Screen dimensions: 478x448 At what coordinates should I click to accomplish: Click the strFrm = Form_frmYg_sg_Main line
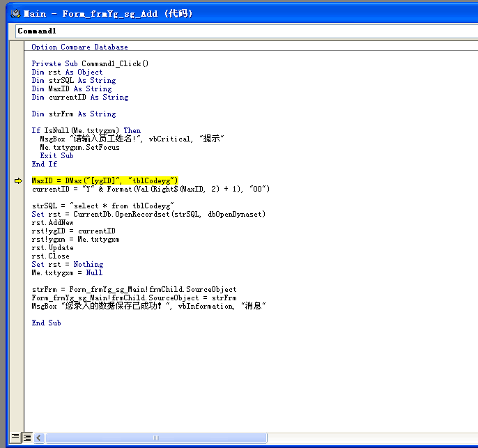click(x=134, y=290)
